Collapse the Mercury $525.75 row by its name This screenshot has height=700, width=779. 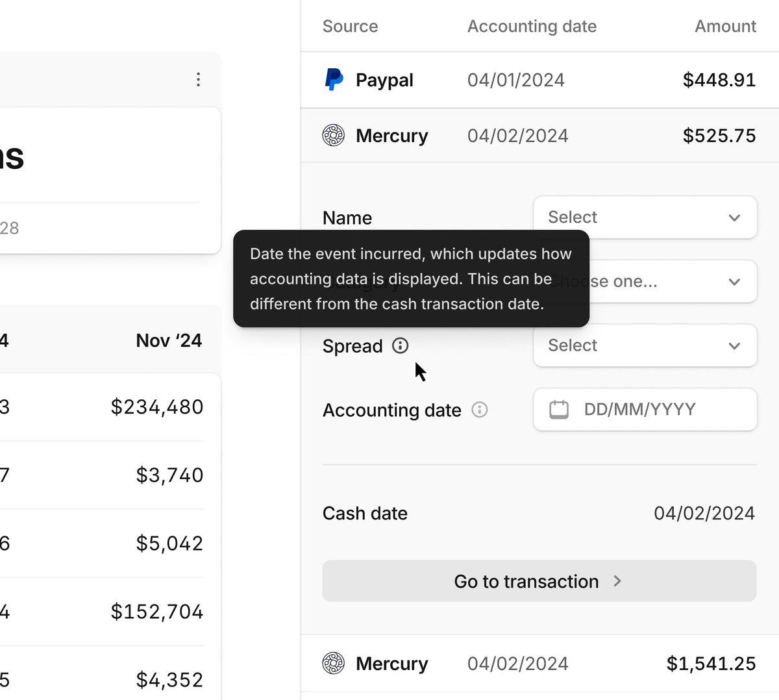tap(391, 136)
